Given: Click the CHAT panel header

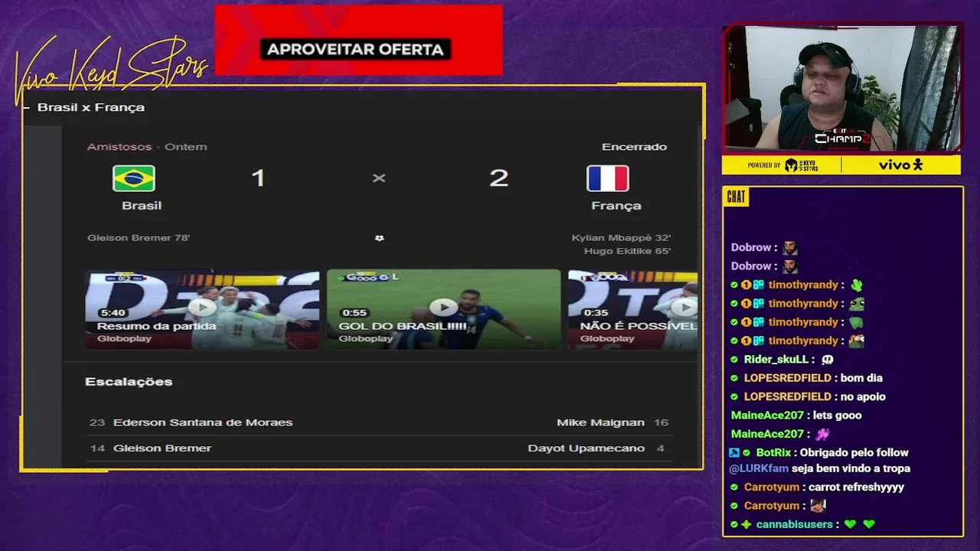Looking at the screenshot, I should pos(736,197).
